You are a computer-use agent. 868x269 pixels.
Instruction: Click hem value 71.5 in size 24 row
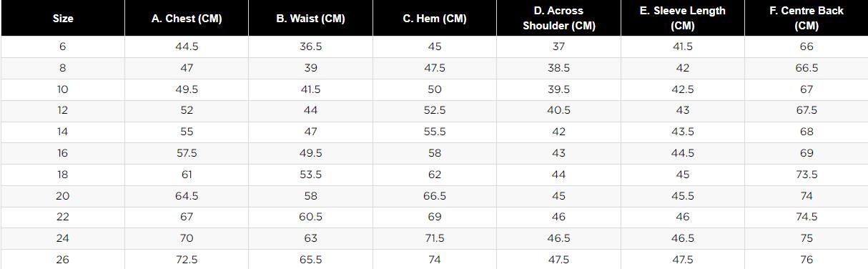tap(435, 238)
